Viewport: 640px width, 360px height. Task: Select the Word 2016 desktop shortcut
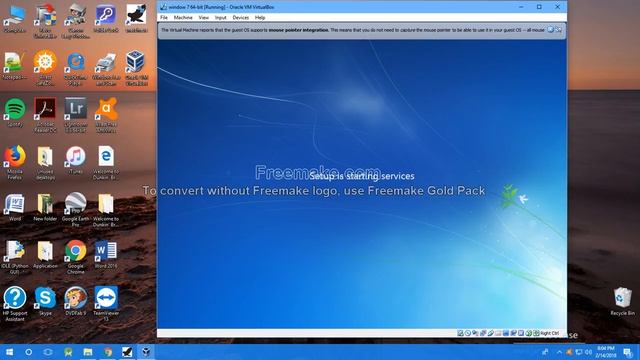[106, 255]
